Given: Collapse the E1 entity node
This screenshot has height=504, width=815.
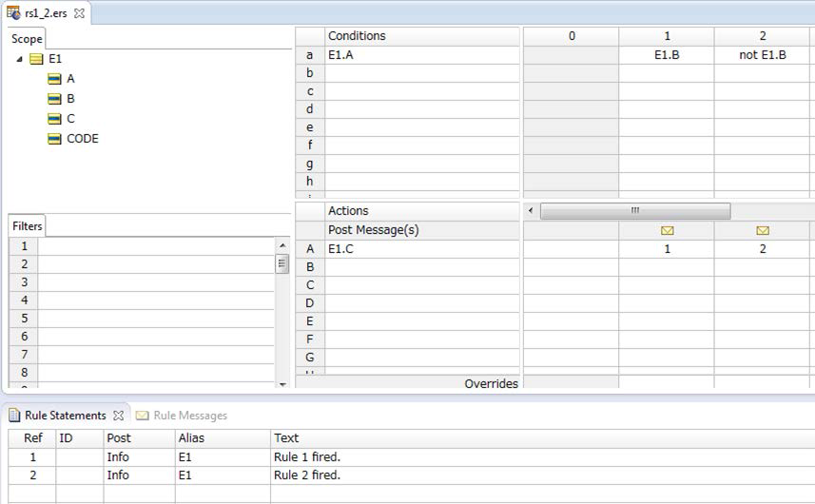Looking at the screenshot, I should [x=19, y=59].
